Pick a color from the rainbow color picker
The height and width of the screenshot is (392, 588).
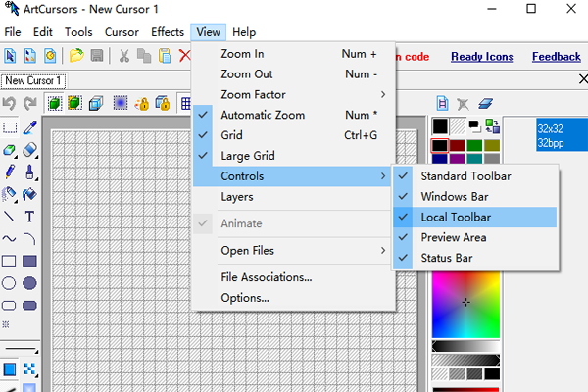point(465,301)
